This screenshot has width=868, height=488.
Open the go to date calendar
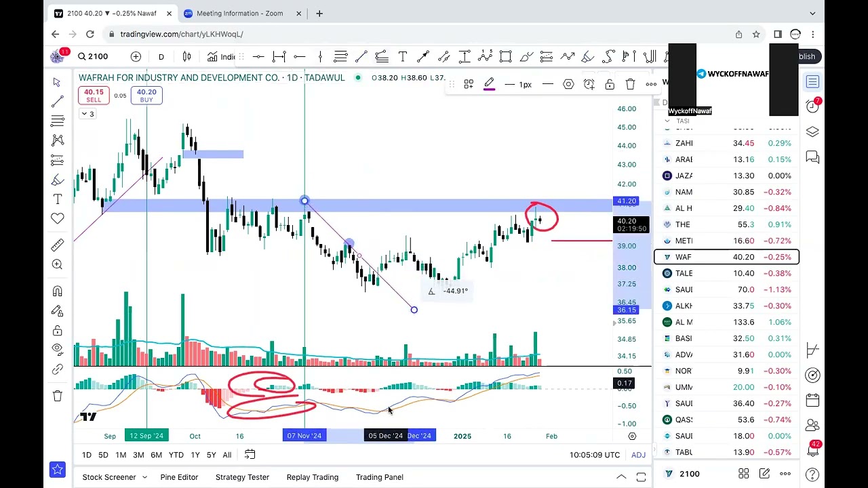point(250,455)
